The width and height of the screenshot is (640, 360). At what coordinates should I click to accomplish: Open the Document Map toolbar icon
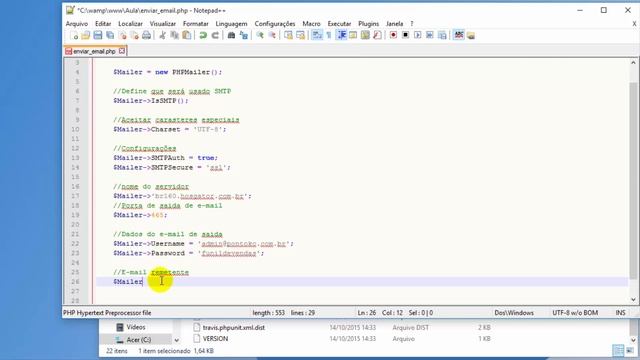click(365, 36)
